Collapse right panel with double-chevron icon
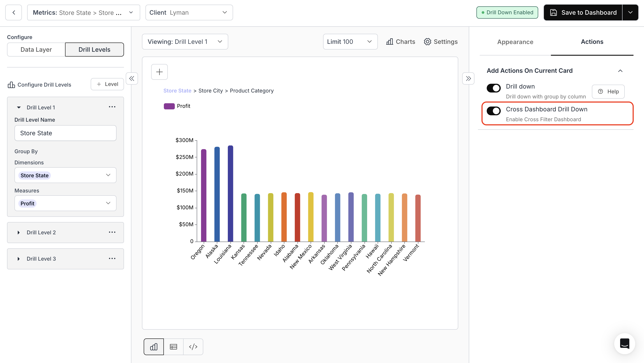Viewport: 644px width, 363px height. 468,78
